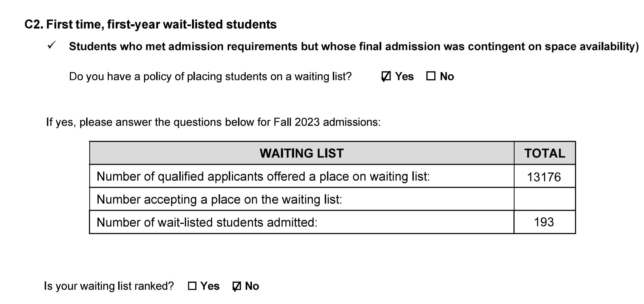Click the 'Is your waiting list ranked?' question text
Screen dimensions: 644x304
tap(109, 286)
